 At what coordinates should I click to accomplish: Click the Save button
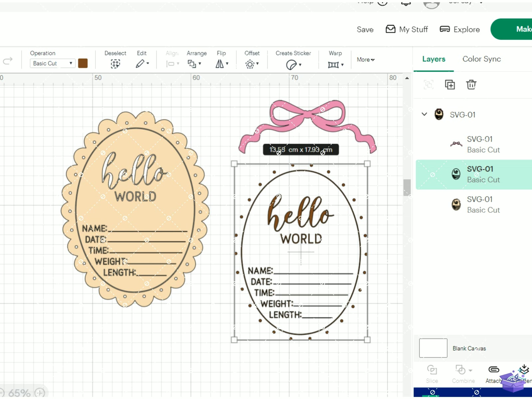point(365,29)
